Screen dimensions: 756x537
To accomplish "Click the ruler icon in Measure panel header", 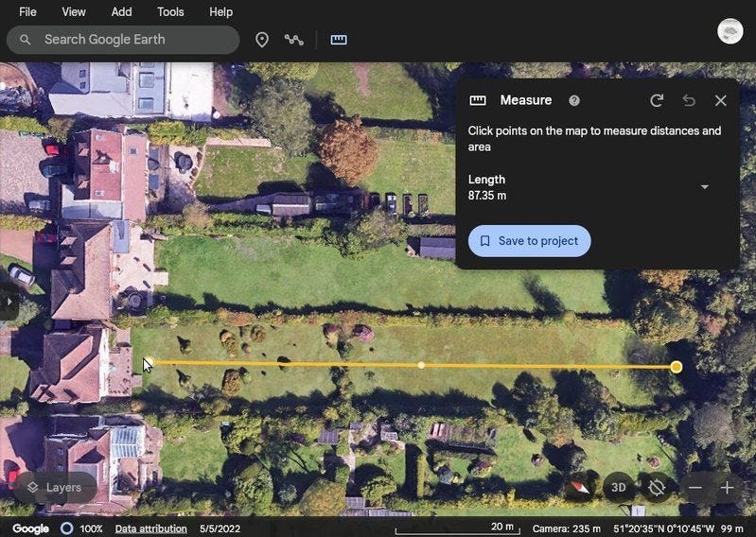I will click(x=478, y=100).
